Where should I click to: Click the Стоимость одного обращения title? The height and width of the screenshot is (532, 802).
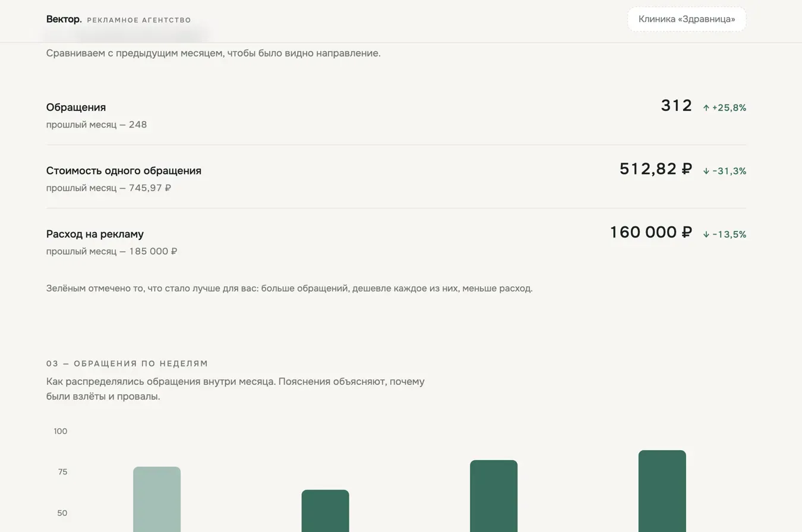[x=124, y=171]
